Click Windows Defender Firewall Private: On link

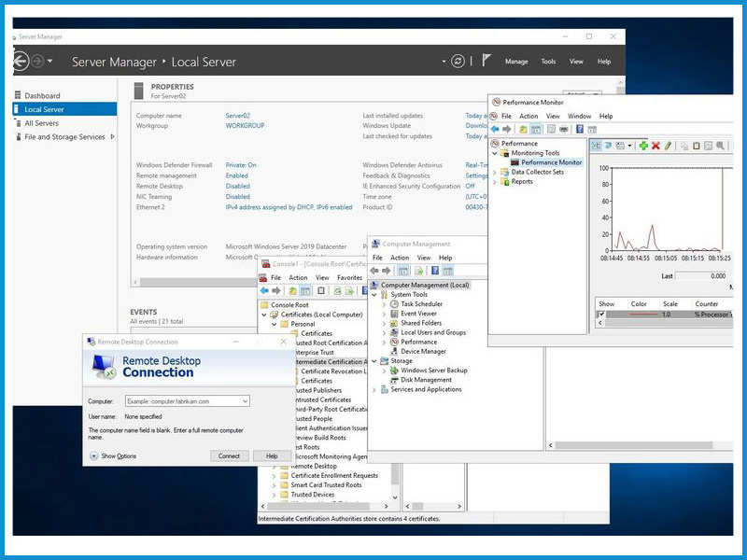[241, 165]
